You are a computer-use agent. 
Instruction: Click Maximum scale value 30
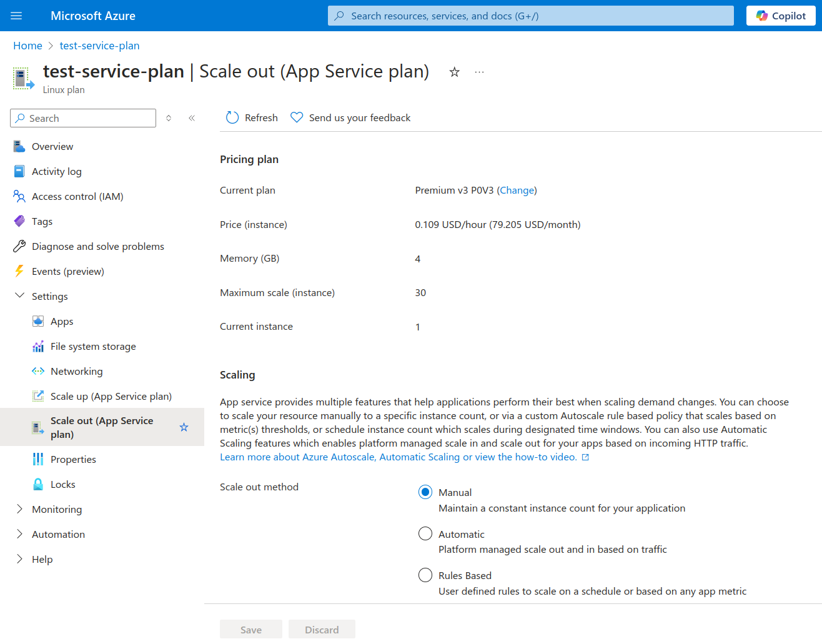(x=420, y=293)
